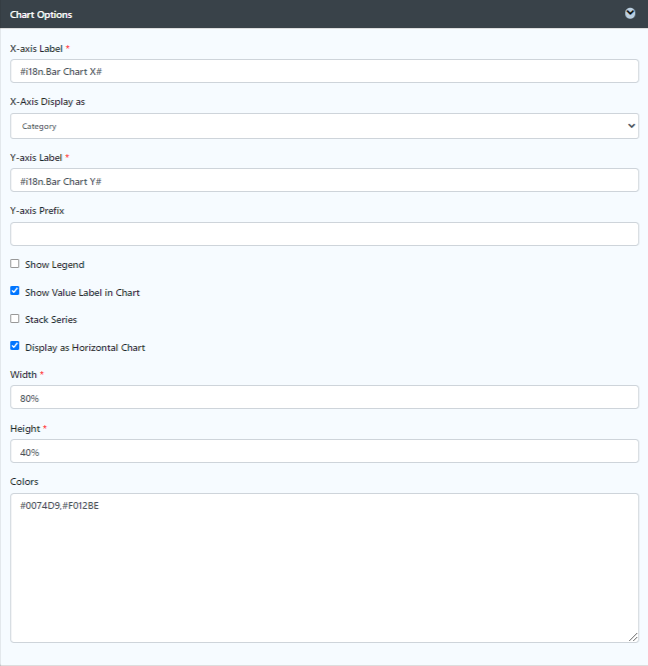Click the Stack Series label text

pos(51,319)
